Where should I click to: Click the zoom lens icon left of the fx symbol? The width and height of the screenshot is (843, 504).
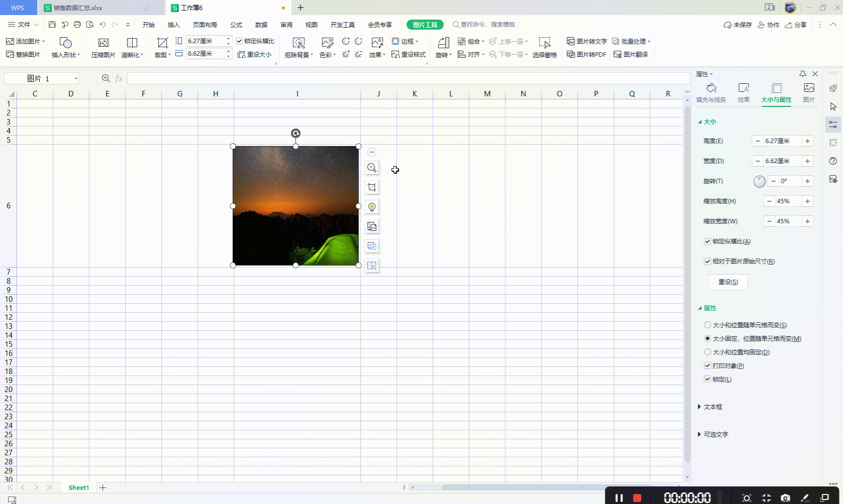(x=106, y=78)
